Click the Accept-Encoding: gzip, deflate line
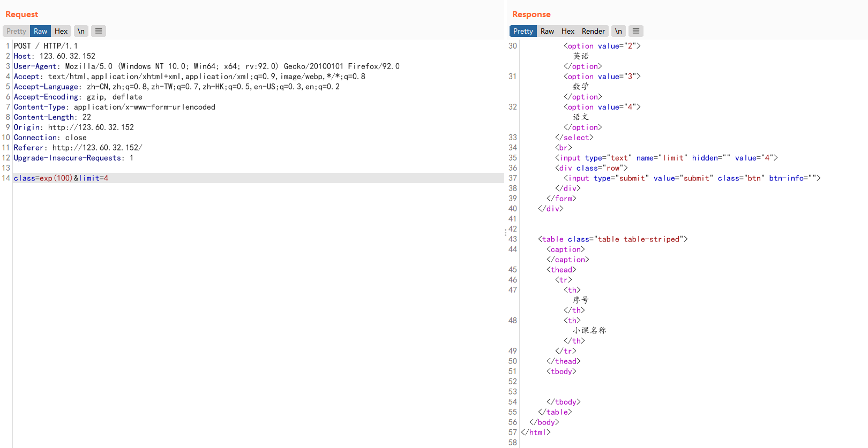 click(78, 97)
